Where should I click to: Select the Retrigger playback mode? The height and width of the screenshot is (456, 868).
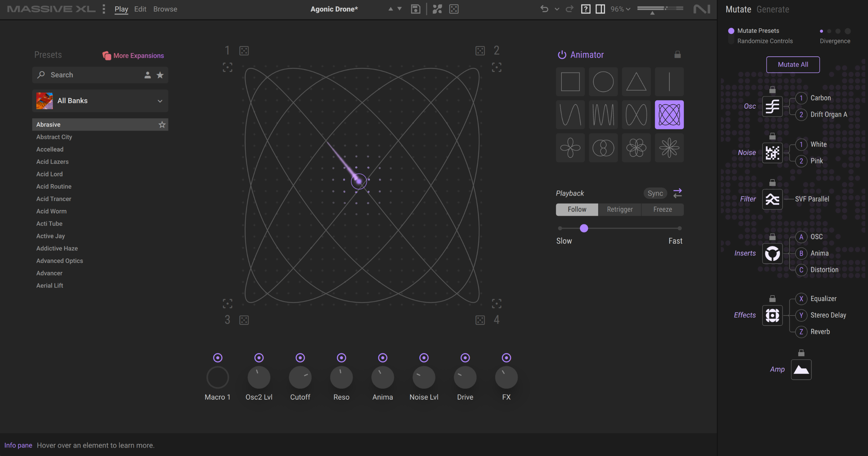point(619,210)
